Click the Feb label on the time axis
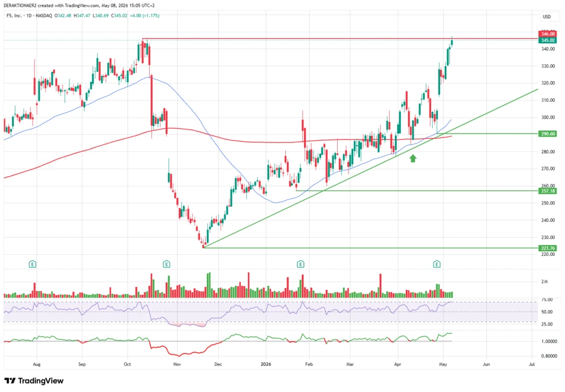 [309, 364]
